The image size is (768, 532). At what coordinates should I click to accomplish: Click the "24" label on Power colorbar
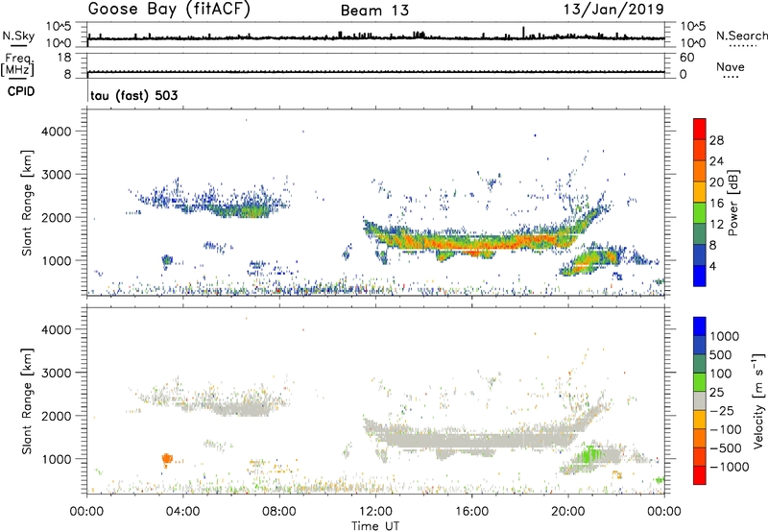(x=716, y=161)
